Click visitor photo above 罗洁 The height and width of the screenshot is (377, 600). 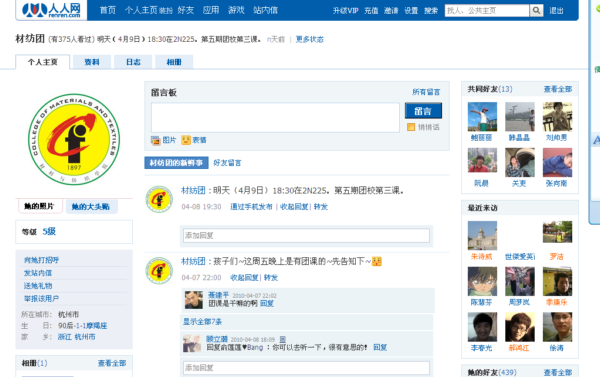click(x=557, y=232)
